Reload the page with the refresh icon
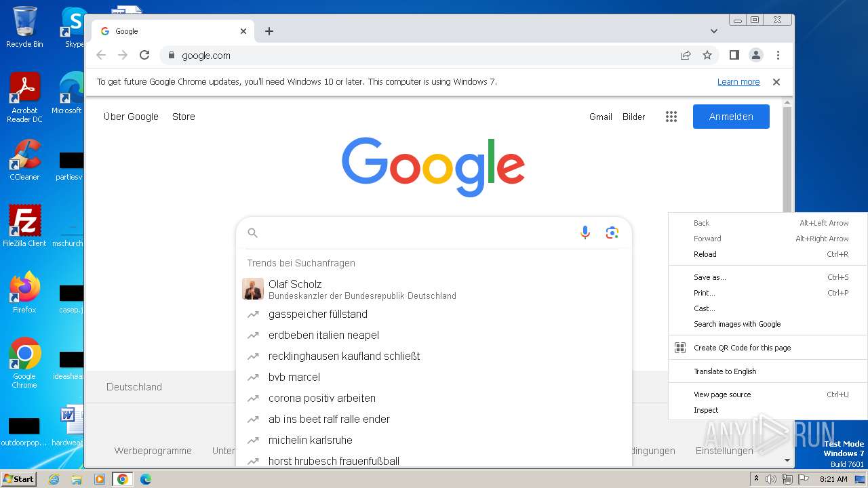The height and width of the screenshot is (488, 868). tap(144, 55)
